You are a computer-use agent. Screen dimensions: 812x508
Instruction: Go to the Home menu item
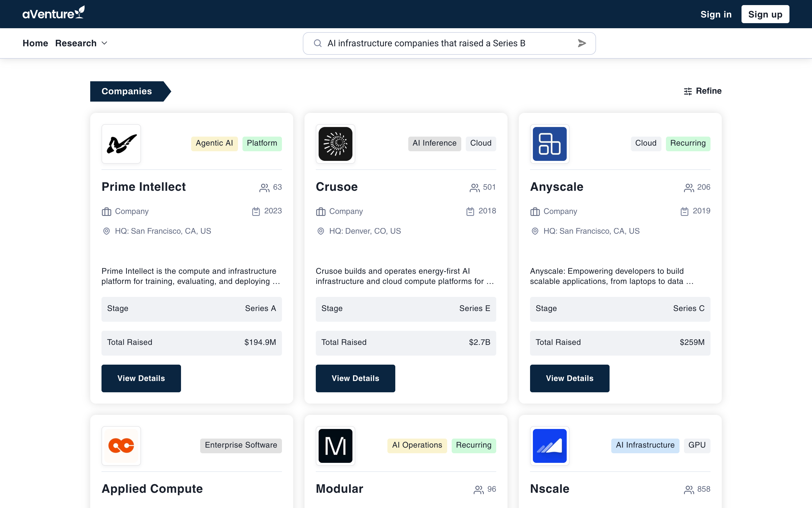pyautogui.click(x=35, y=43)
